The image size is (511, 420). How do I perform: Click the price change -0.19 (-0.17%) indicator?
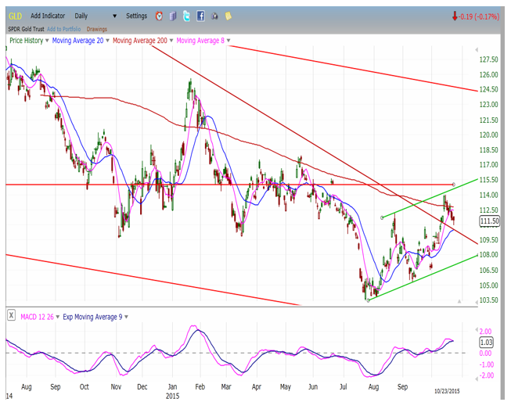point(476,16)
